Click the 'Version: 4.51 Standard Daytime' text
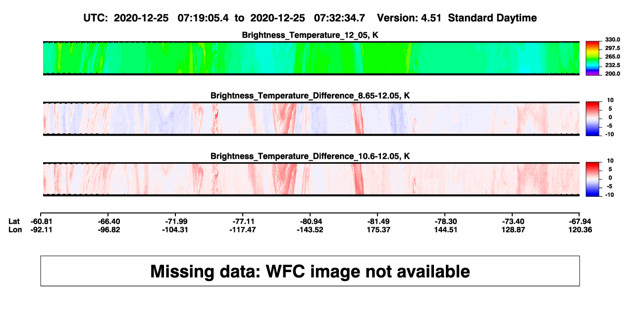 click(x=457, y=18)
